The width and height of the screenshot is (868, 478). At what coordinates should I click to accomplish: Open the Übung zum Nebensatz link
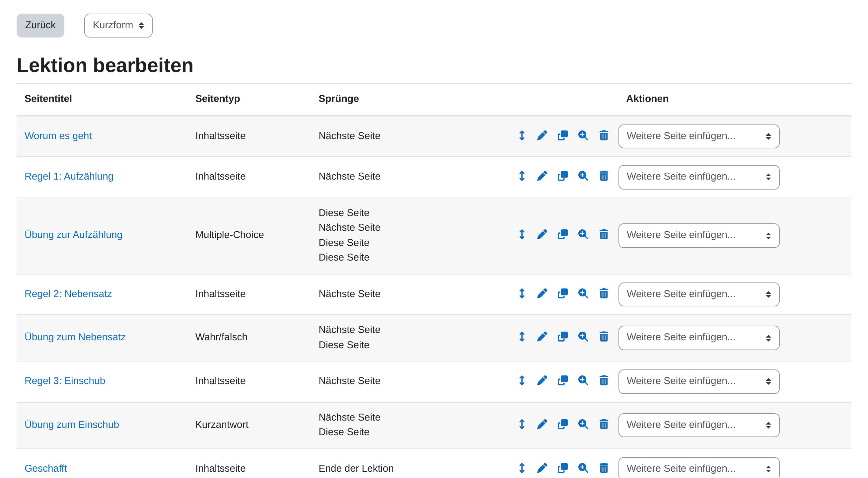[75, 337]
